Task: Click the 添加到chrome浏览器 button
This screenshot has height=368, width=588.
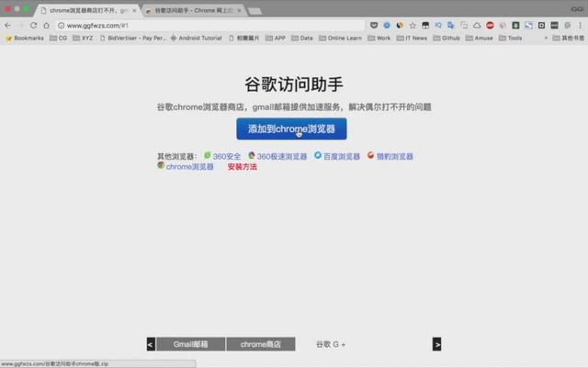Action: pyautogui.click(x=291, y=128)
